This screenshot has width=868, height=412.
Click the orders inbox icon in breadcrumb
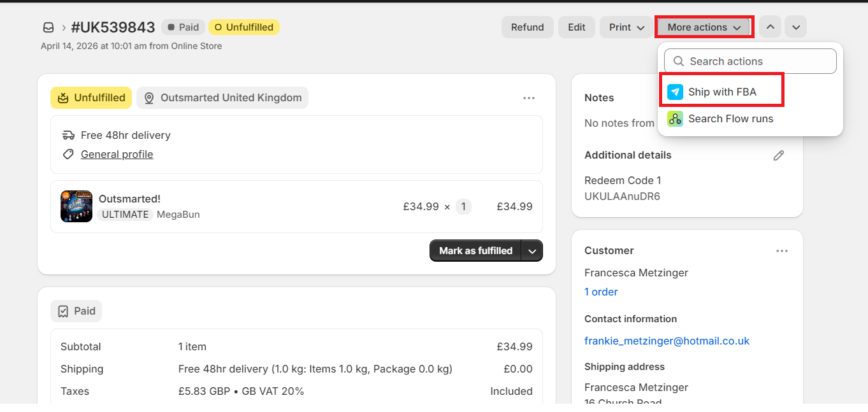tap(48, 27)
